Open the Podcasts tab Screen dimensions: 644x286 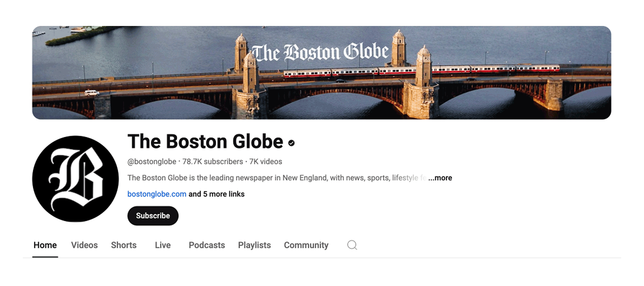(207, 245)
